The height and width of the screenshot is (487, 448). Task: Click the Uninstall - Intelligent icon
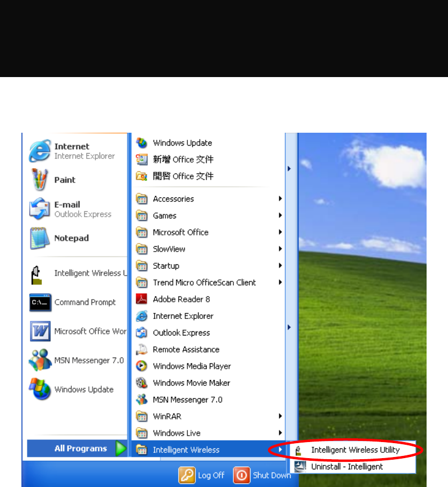[300, 467]
